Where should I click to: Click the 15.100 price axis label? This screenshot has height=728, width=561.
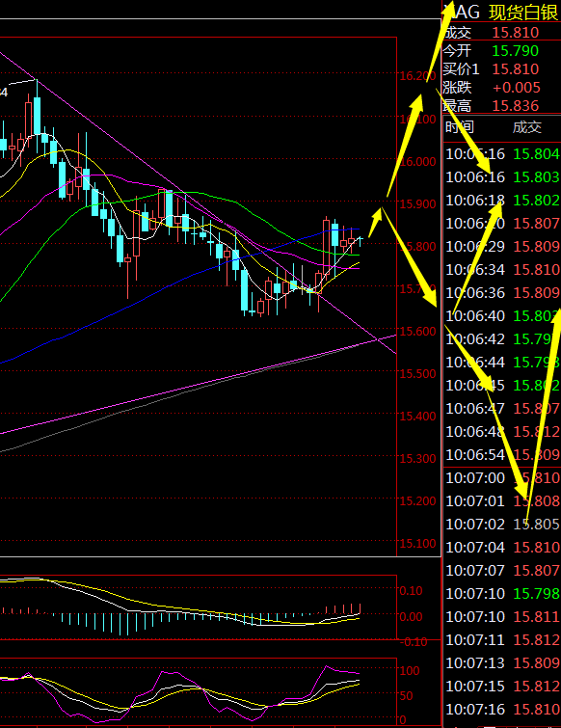point(417,543)
